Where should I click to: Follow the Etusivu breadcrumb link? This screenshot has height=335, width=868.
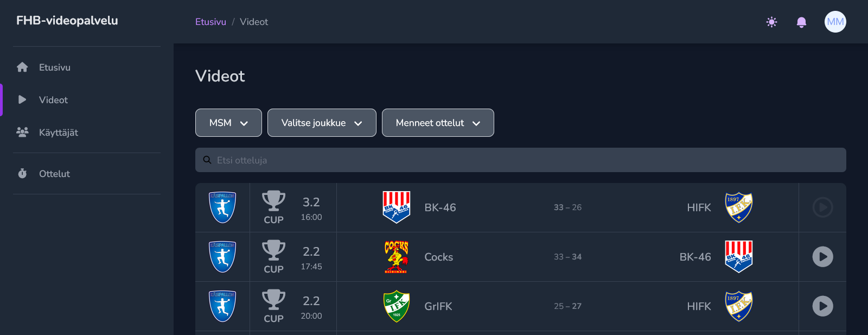tap(210, 22)
